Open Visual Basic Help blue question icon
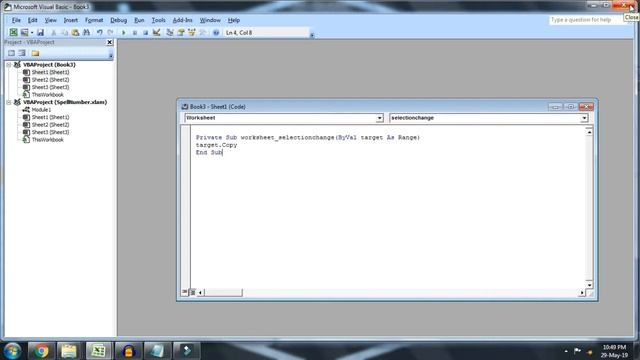Screen dimensions: 640x360 (x=216, y=32)
